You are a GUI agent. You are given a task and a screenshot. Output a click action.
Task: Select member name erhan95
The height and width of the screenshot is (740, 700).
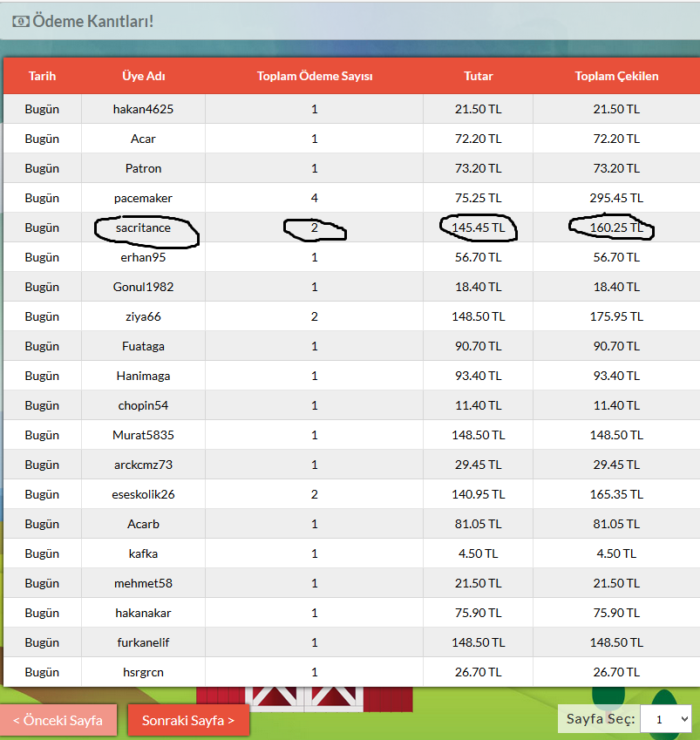click(143, 257)
